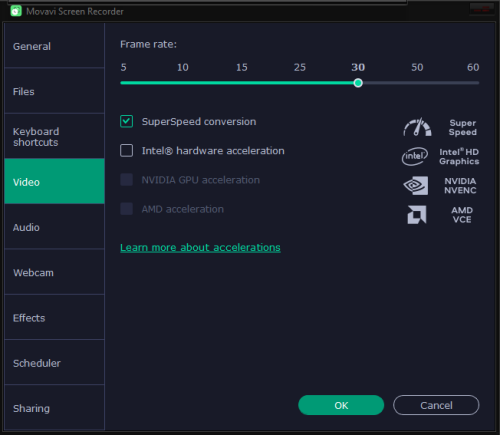500x435 pixels.
Task: Enable Intel hardware acceleration checkbox
Action: (x=126, y=151)
